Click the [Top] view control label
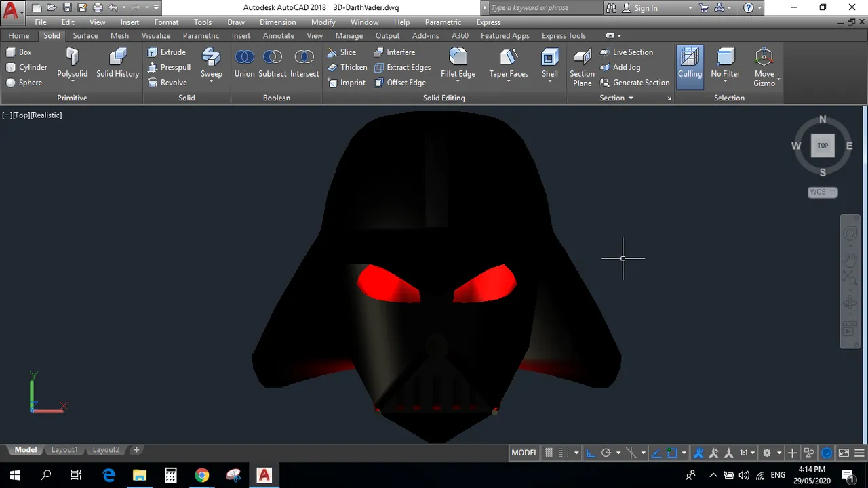 (x=21, y=115)
